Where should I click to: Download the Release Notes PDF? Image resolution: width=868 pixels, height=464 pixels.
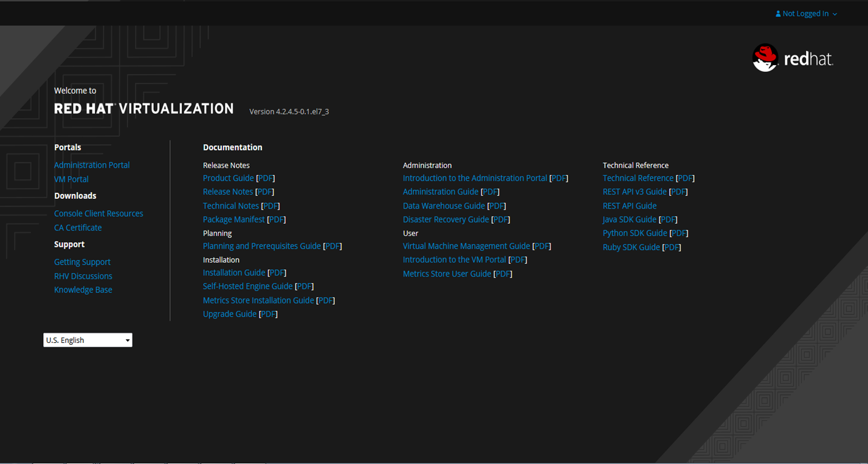[x=264, y=192]
